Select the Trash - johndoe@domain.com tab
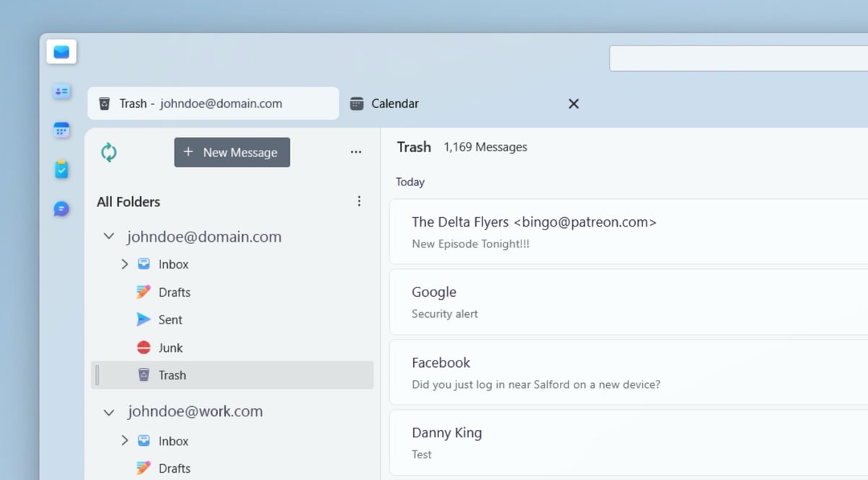The image size is (868, 480). pyautogui.click(x=213, y=104)
